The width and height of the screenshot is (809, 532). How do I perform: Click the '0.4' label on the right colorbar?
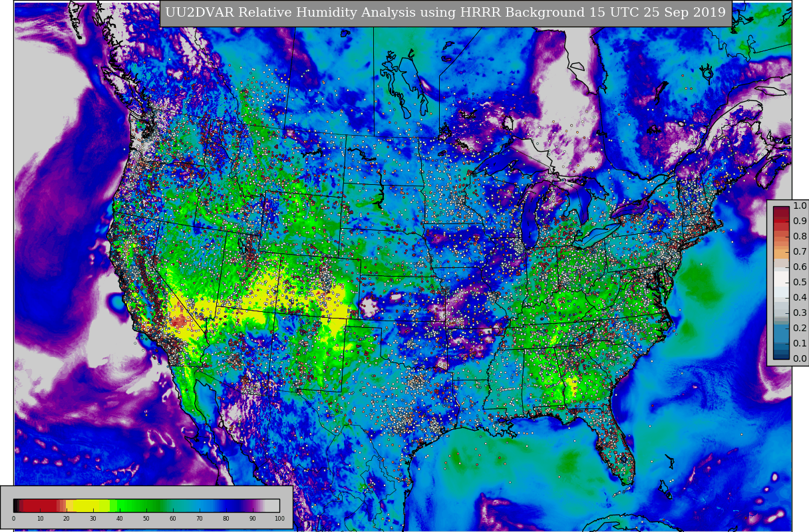click(800, 298)
